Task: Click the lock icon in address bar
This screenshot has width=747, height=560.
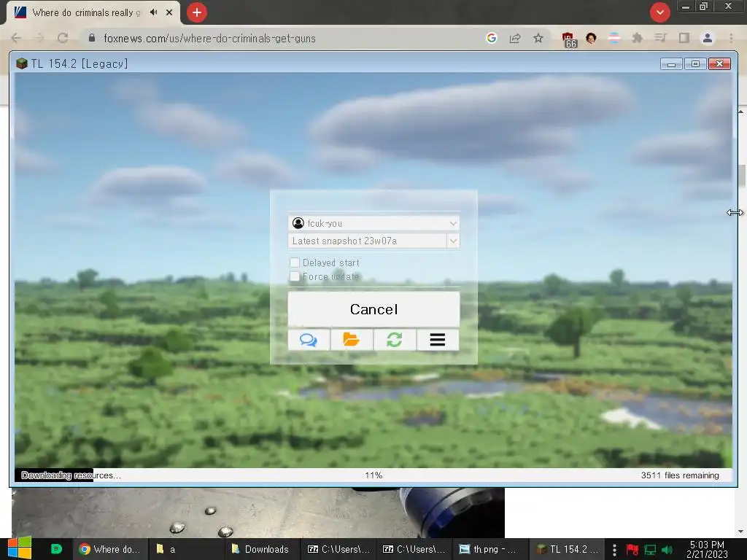Action: pyautogui.click(x=92, y=38)
